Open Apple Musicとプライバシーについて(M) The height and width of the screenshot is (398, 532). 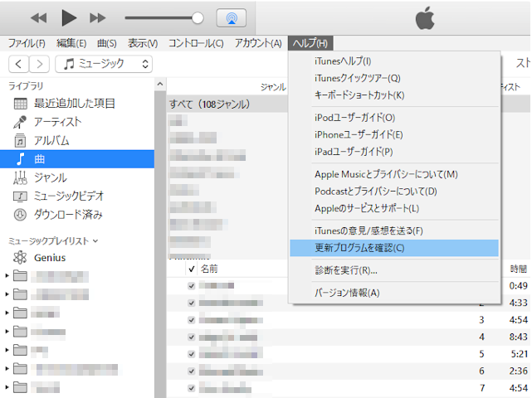[x=394, y=174]
